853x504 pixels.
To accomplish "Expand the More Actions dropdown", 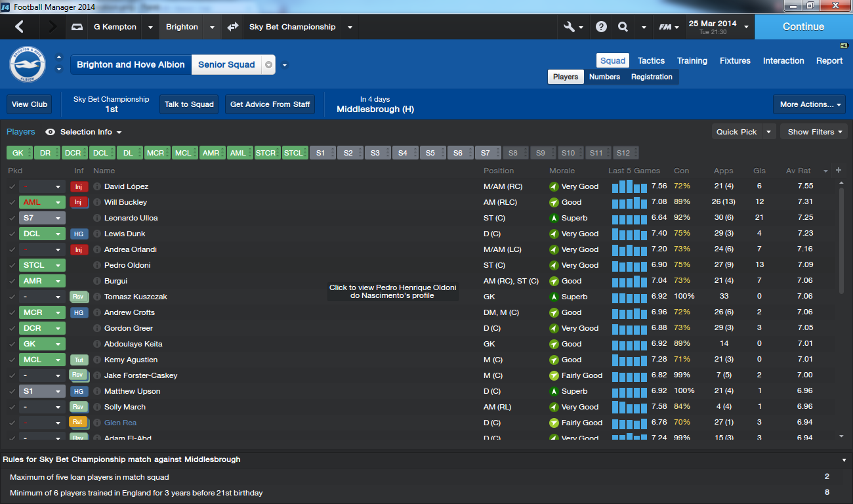I will [x=809, y=104].
